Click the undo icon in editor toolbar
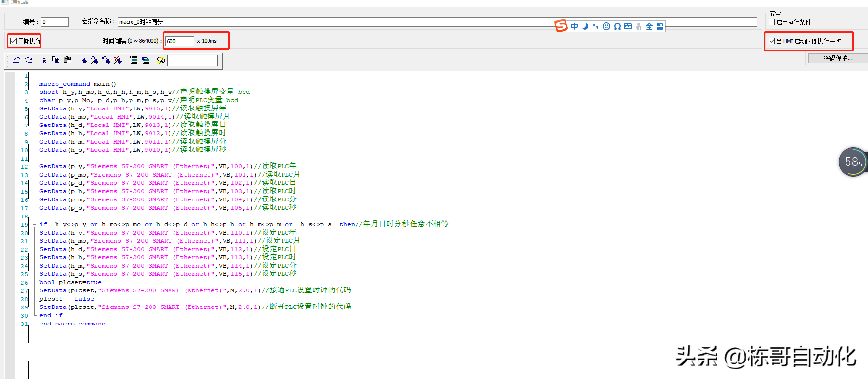This screenshot has height=379, width=868. (x=17, y=60)
